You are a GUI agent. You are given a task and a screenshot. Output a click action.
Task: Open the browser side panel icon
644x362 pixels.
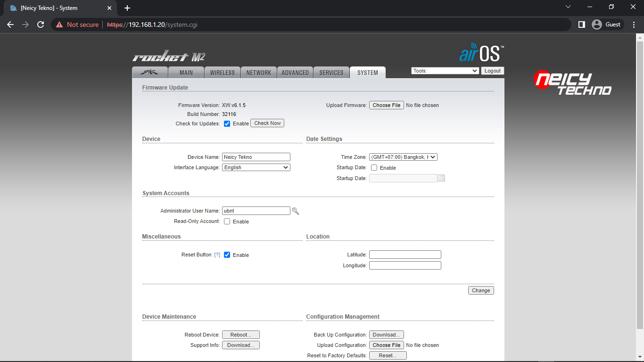tap(582, 25)
